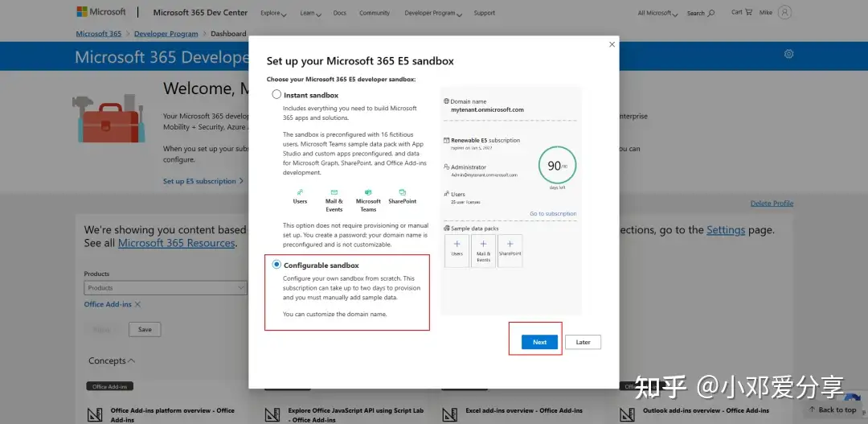Click Back to top button
This screenshot has width=868, height=424.
(x=832, y=410)
